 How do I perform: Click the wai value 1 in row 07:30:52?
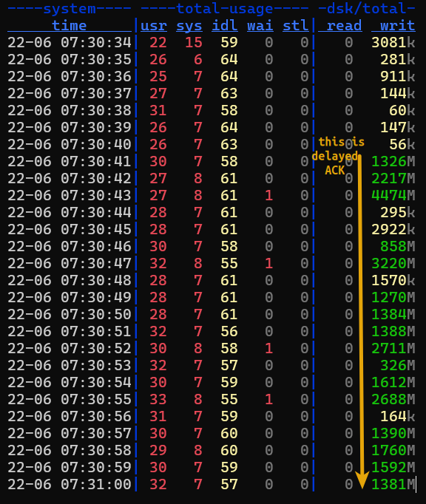269,348
